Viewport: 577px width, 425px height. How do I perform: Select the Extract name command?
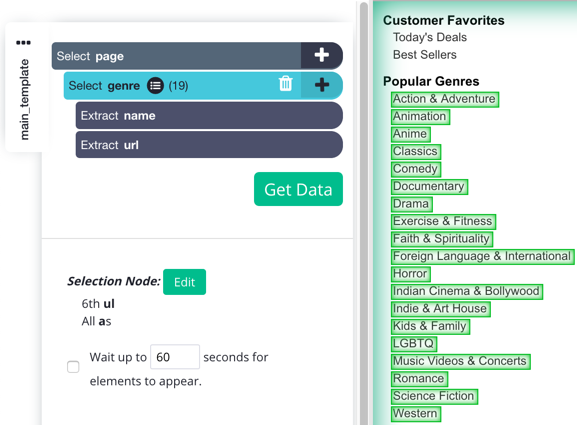point(209,116)
